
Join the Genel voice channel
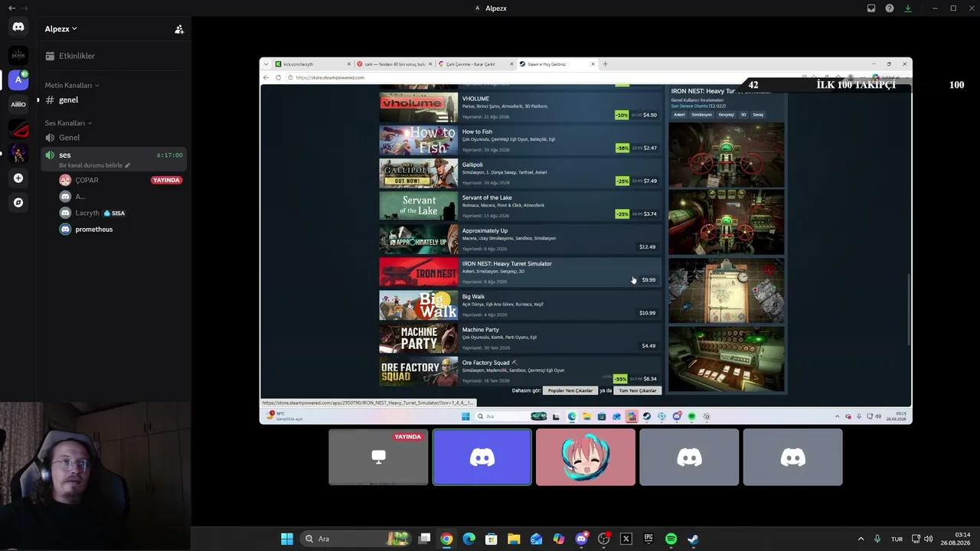tap(112, 138)
